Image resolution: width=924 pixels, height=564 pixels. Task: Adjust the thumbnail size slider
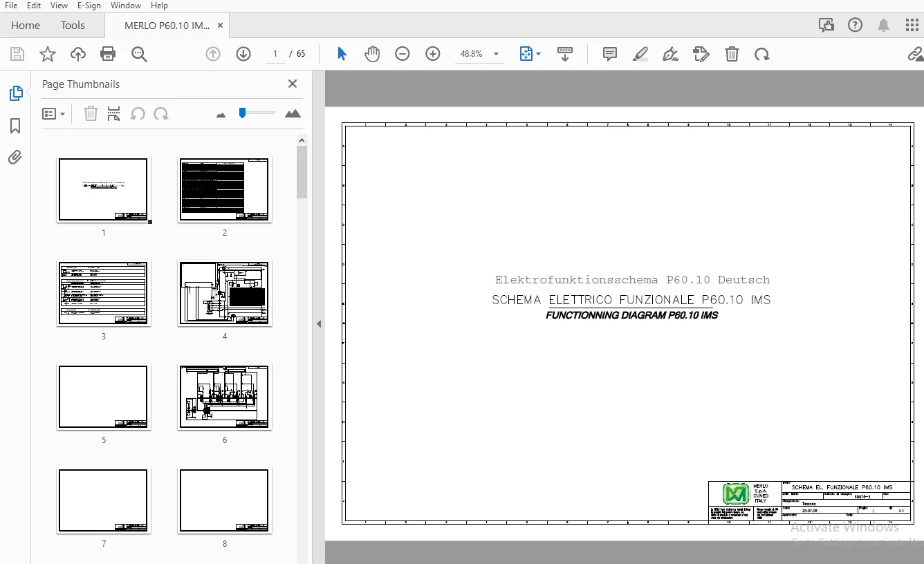point(242,113)
